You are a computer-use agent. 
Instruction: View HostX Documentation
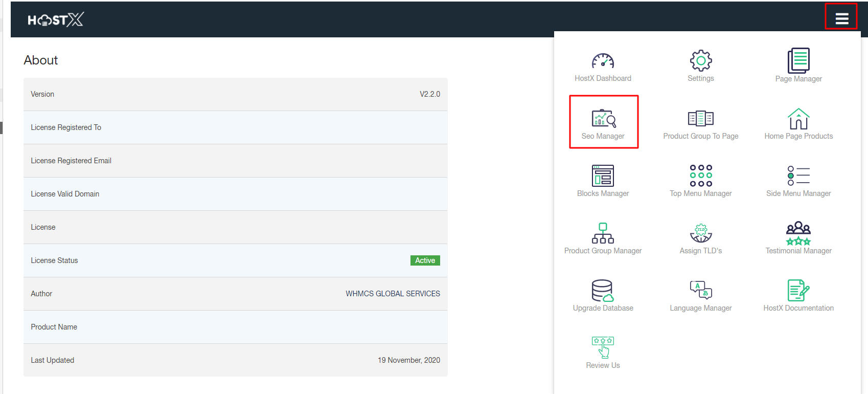coord(798,291)
